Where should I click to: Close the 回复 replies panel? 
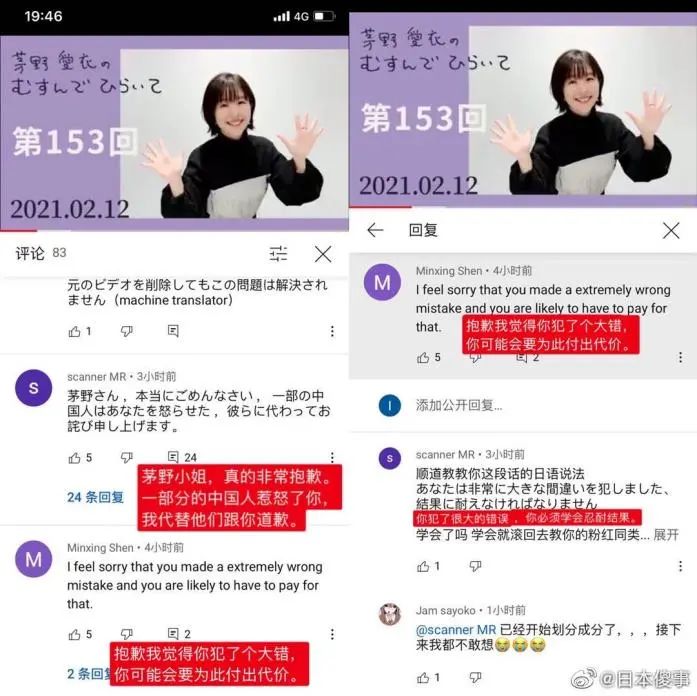pos(671,231)
